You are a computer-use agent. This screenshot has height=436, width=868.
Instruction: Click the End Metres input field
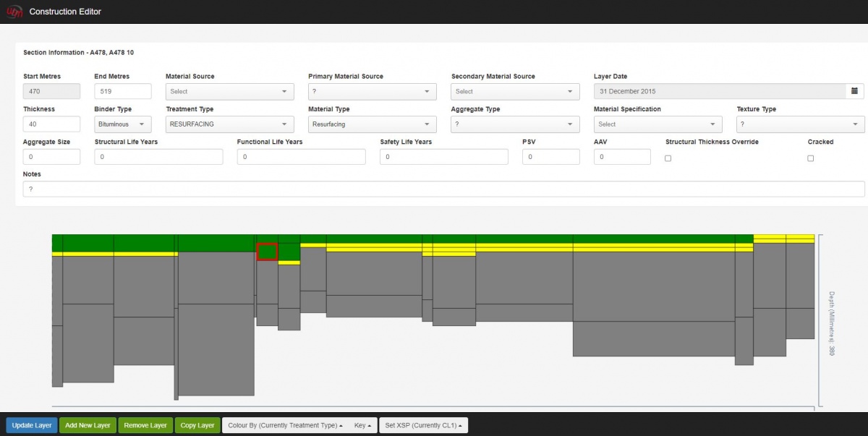(x=122, y=92)
